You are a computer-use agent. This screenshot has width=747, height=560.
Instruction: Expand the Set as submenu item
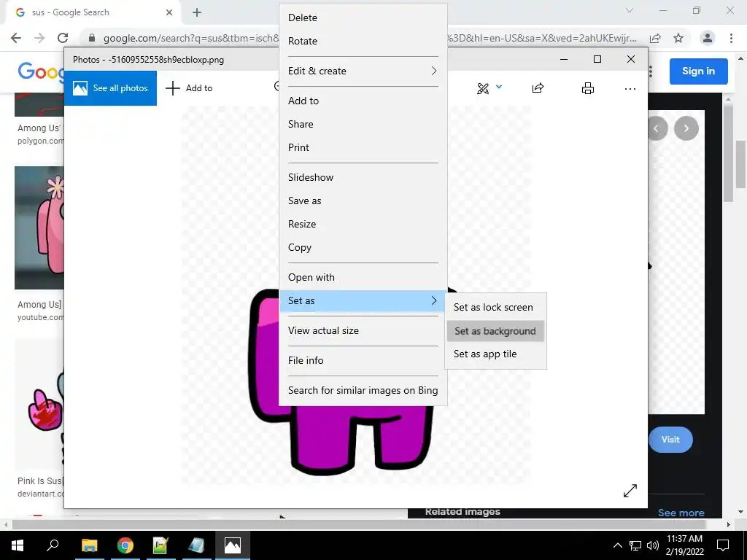[x=363, y=301]
